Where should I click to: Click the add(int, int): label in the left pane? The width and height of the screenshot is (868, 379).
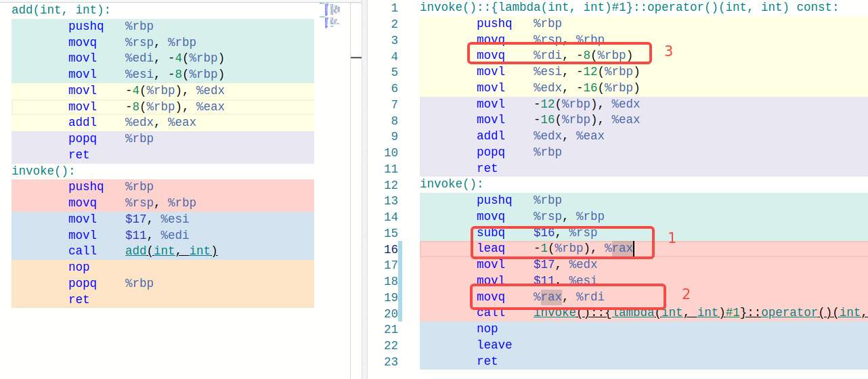coord(61,10)
